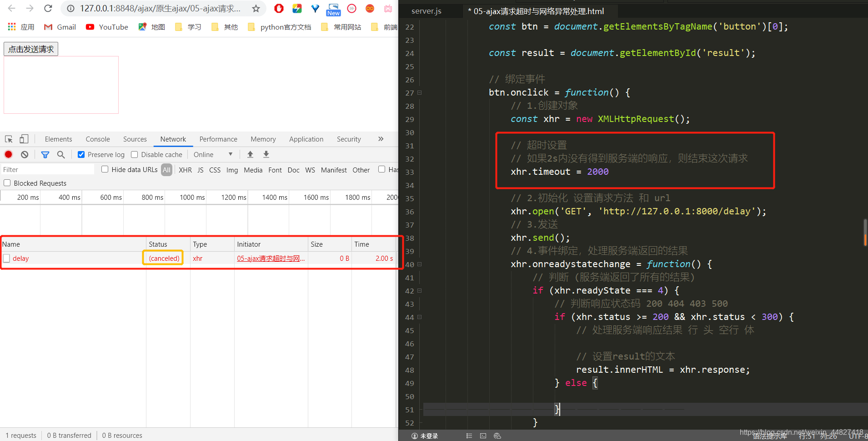Switch to the Elements tab
This screenshot has width=868, height=441.
(58, 139)
